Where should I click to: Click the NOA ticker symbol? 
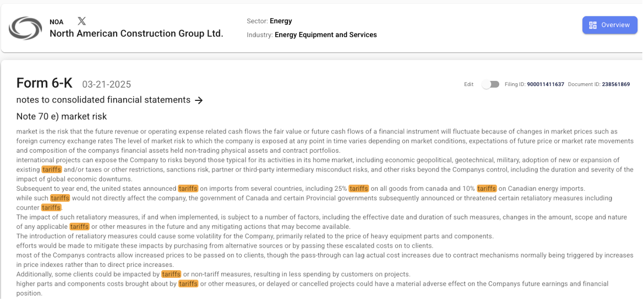click(x=57, y=22)
